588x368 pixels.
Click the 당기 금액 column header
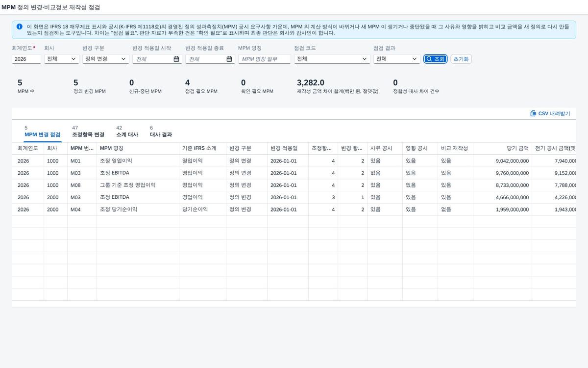502,148
